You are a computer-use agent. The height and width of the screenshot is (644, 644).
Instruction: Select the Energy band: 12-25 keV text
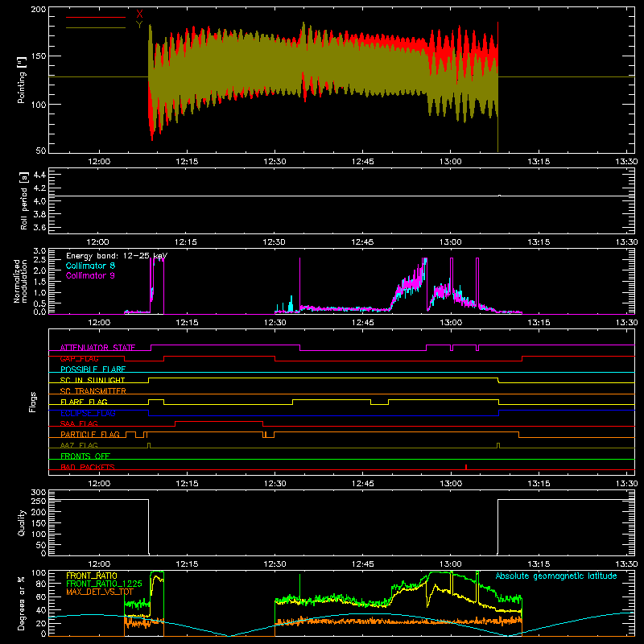pyautogui.click(x=117, y=256)
